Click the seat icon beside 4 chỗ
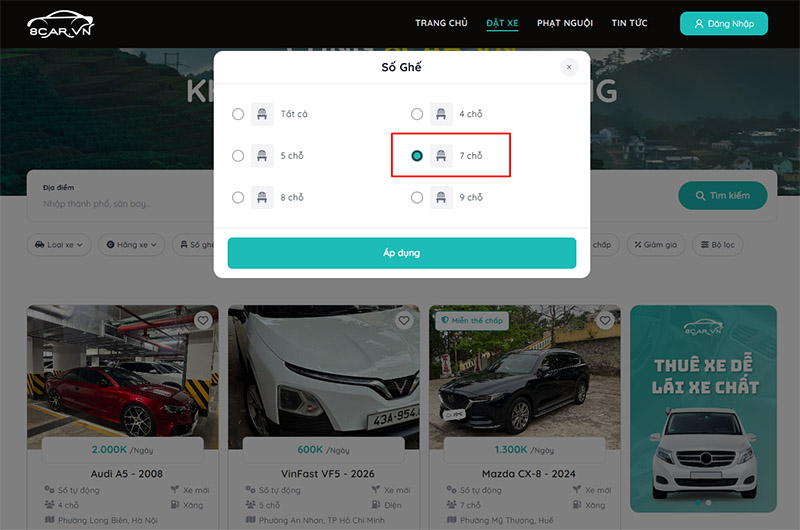 tap(441, 114)
